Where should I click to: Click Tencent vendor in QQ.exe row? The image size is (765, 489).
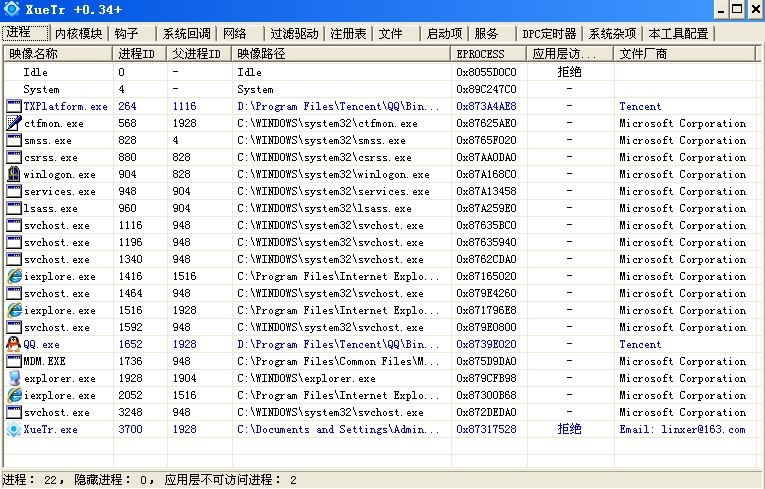point(640,345)
